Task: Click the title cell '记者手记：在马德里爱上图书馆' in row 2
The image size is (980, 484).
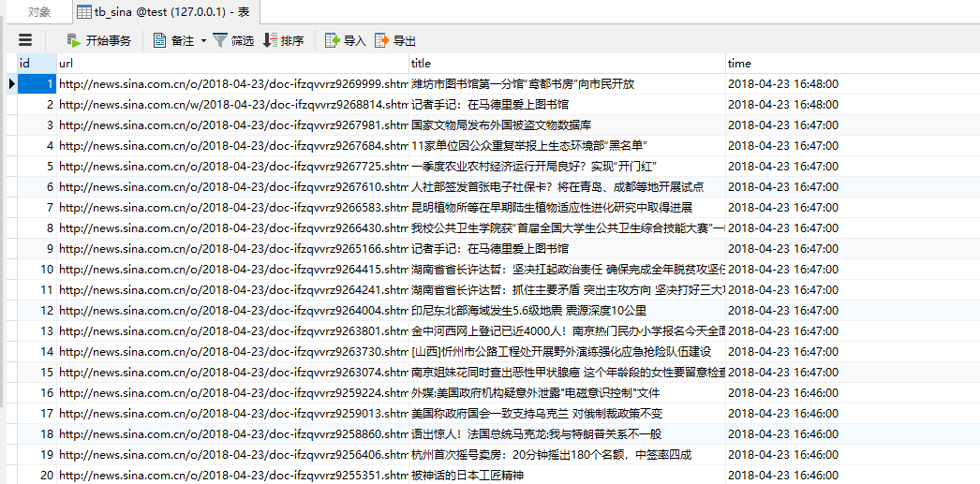Action: click(x=490, y=104)
